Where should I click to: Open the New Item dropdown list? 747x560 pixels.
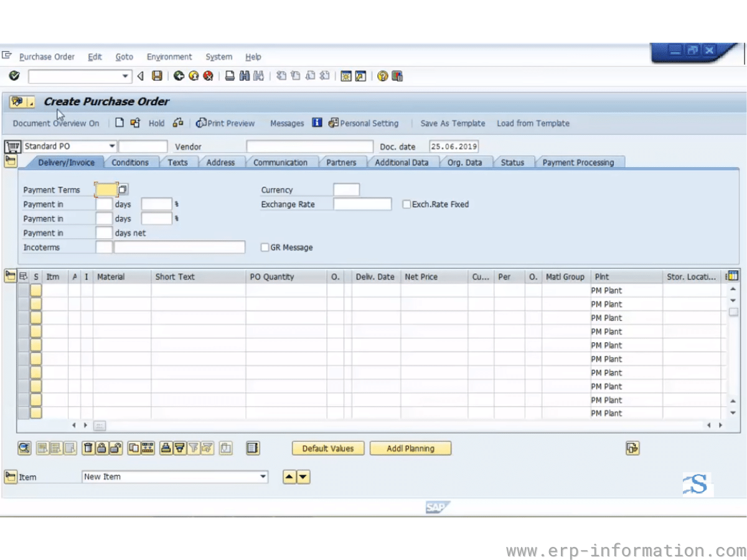coord(263,477)
